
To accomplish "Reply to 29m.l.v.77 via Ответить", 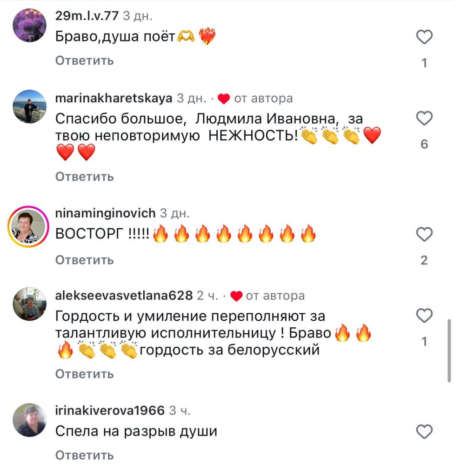I will (85, 61).
